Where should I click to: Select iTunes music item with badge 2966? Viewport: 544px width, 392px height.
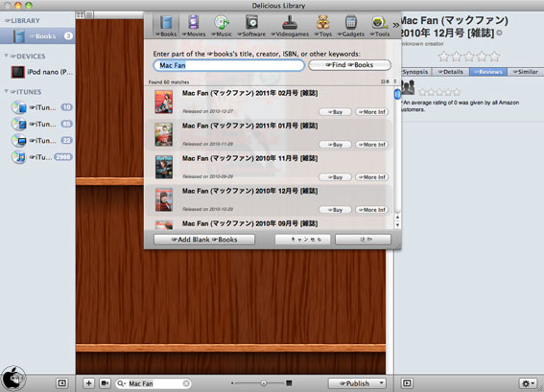pos(41,157)
